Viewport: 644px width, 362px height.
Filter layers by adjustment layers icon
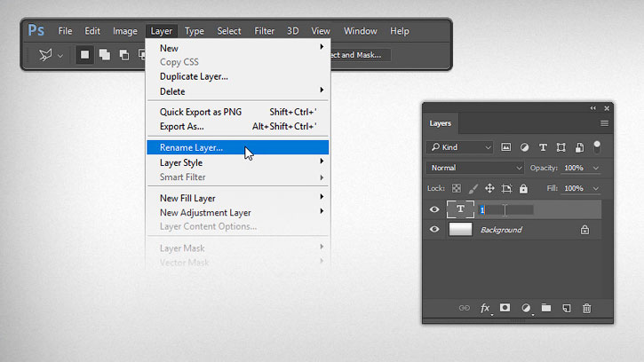[524, 147]
